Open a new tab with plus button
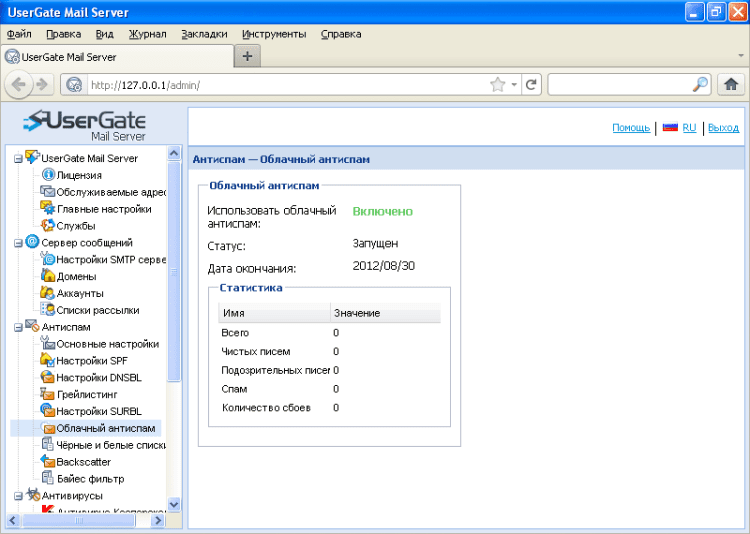The image size is (750, 534). pyautogui.click(x=247, y=56)
